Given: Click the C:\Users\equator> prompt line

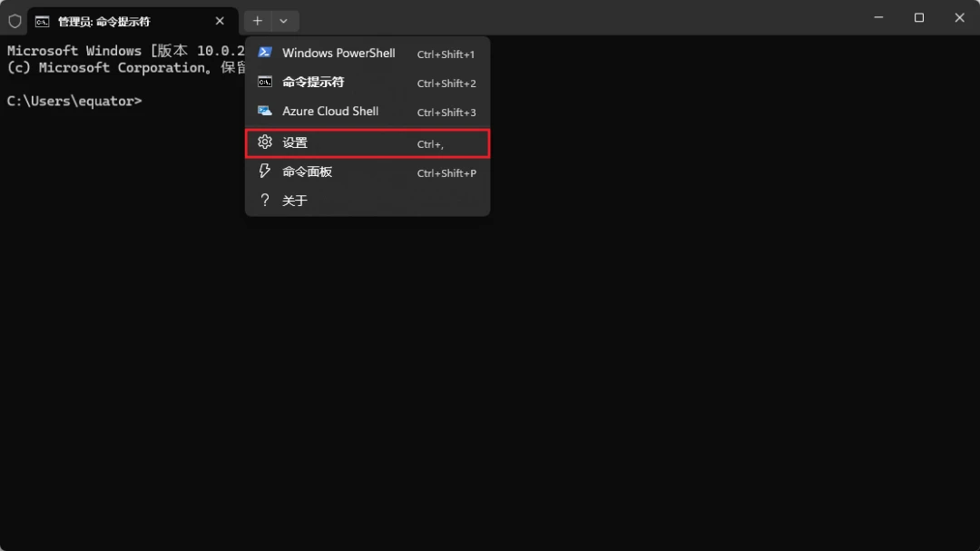Looking at the screenshot, I should 74,102.
